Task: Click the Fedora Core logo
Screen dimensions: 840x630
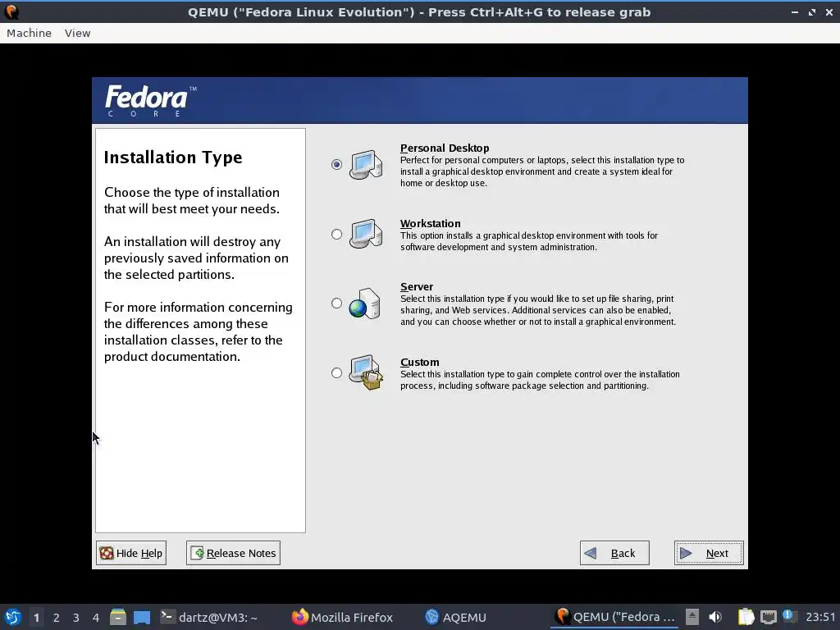Action: 151,101
